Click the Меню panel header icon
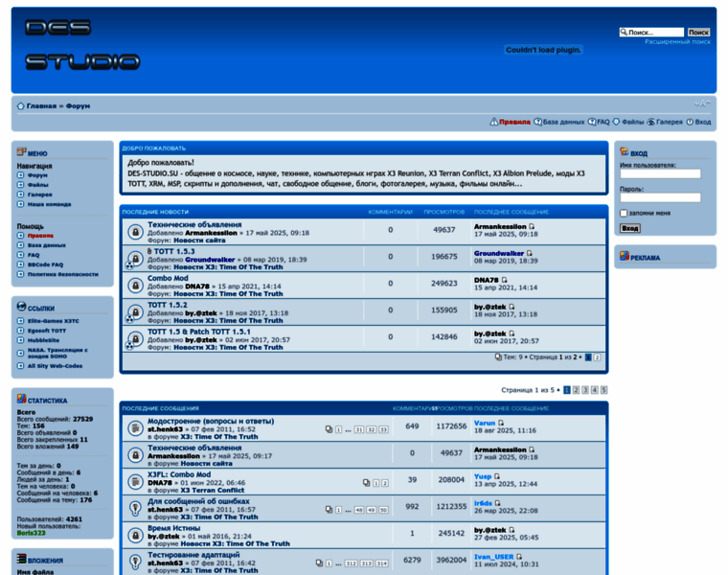Viewport: 728px width, 575px height. point(21,151)
